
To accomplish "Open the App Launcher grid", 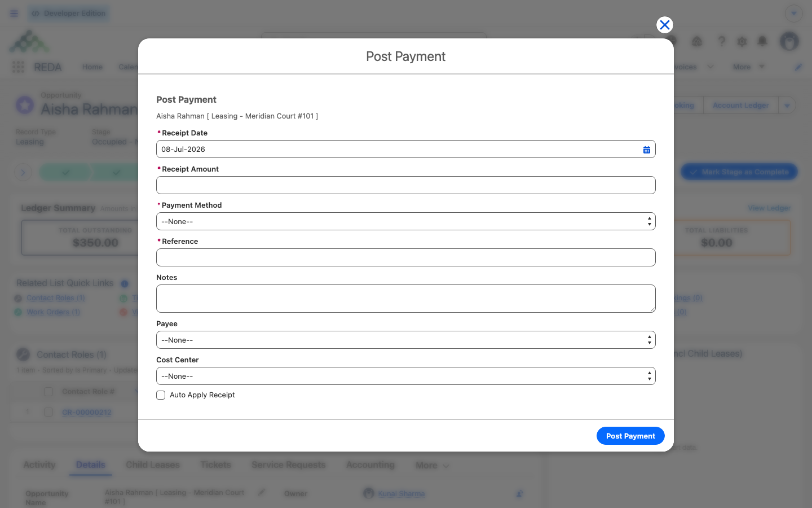I will [x=18, y=67].
